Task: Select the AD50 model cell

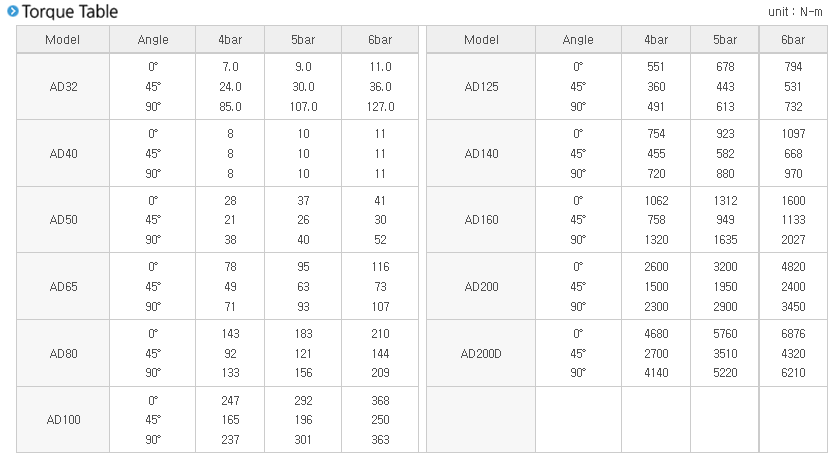Action: point(63,220)
